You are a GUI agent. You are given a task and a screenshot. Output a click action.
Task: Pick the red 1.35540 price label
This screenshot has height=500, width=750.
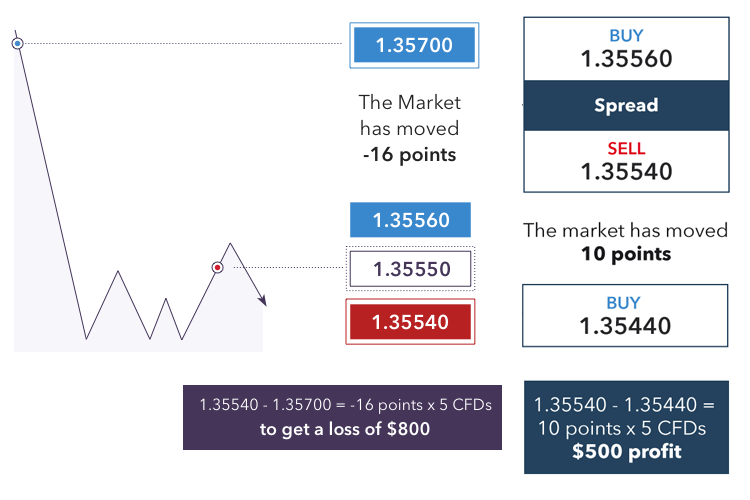[410, 322]
